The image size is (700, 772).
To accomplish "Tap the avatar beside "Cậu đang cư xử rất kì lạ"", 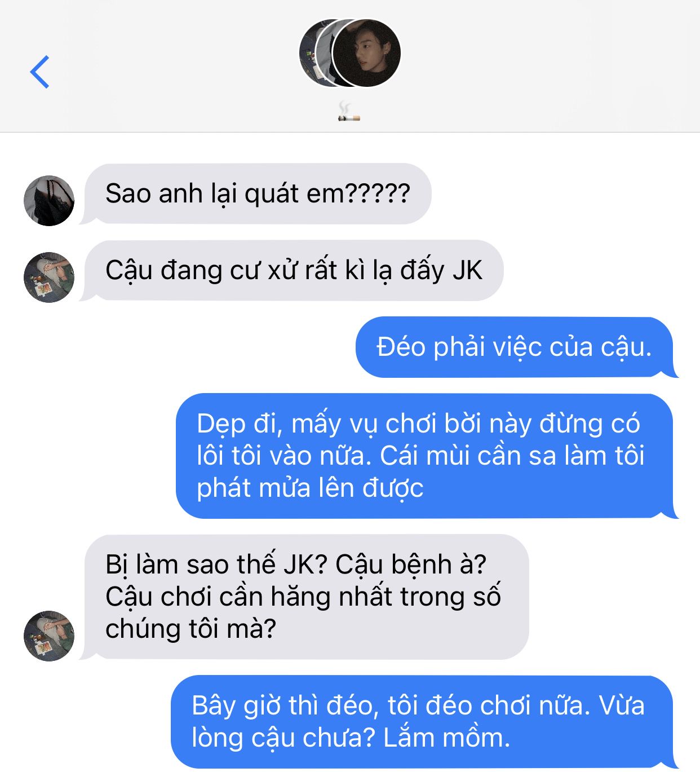I will 49,277.
